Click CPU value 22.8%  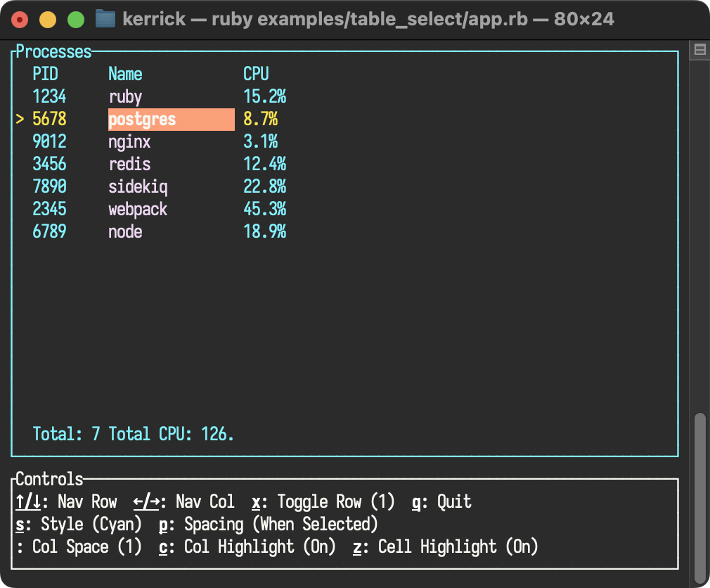pyautogui.click(x=264, y=186)
